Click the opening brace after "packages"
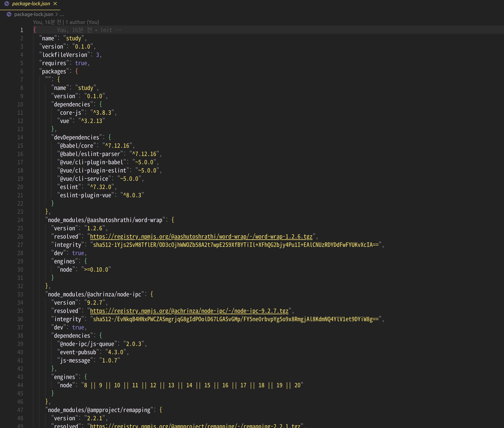The height and width of the screenshot is (428, 504). click(77, 71)
